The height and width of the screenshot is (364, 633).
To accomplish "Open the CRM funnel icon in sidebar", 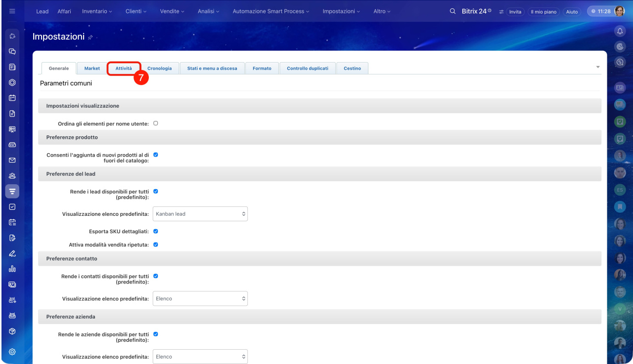I will [12, 191].
